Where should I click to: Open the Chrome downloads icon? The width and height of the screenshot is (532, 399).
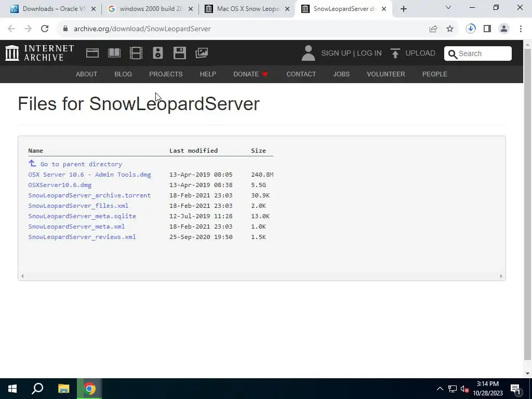[471, 29]
